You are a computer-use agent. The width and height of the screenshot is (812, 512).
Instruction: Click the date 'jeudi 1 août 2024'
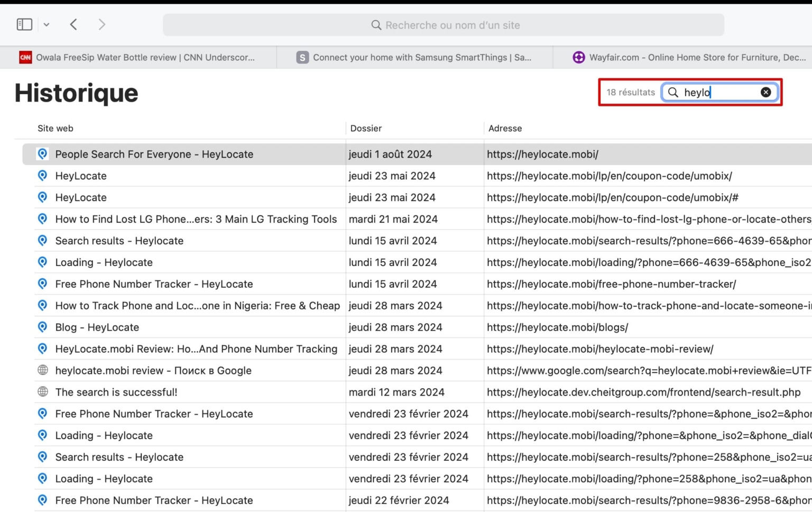(x=390, y=154)
